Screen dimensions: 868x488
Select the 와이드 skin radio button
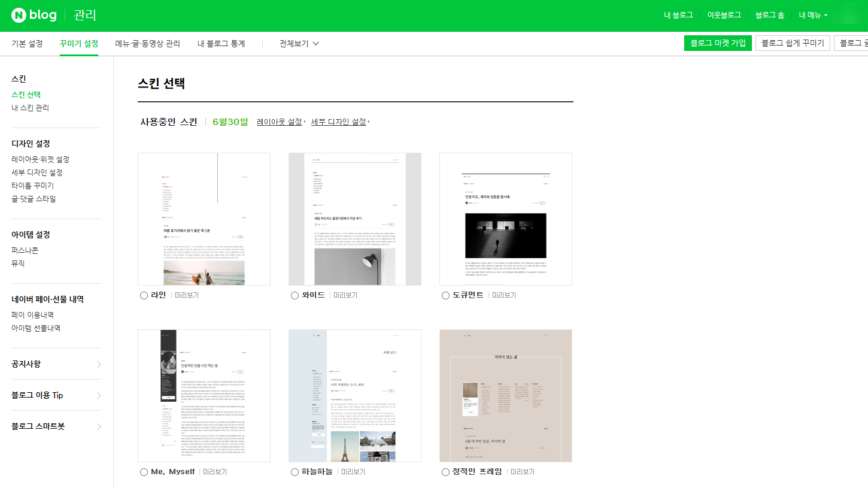(x=295, y=295)
